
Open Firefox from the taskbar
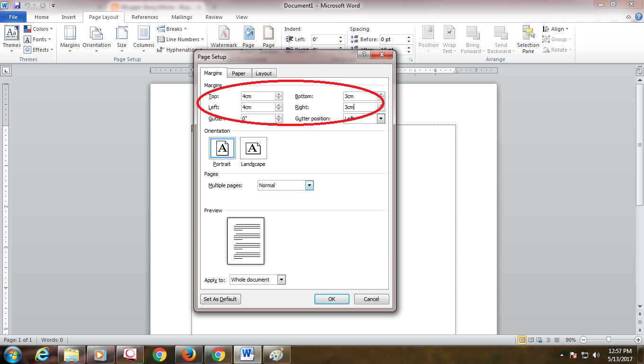[188, 355]
